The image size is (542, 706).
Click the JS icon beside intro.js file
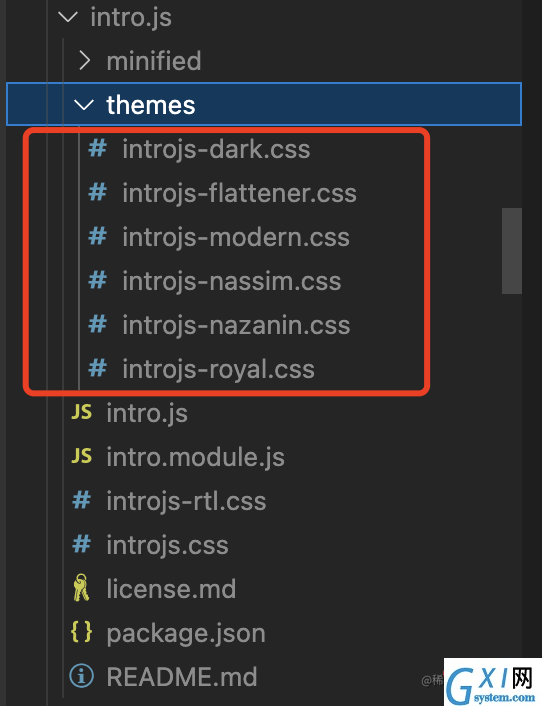81,412
